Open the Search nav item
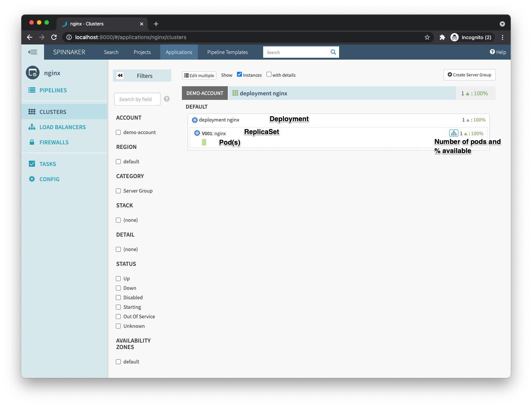The height and width of the screenshot is (406, 532). pyautogui.click(x=111, y=52)
